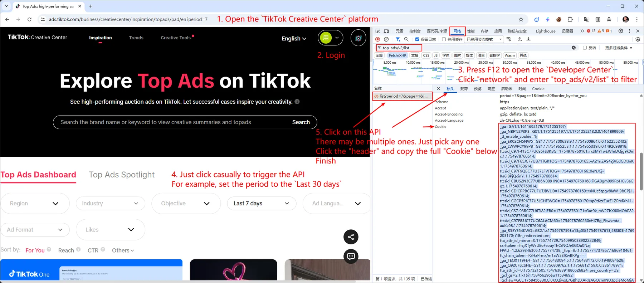644x283 pixels.
Task: Open the English language selector
Action: [x=294, y=39]
